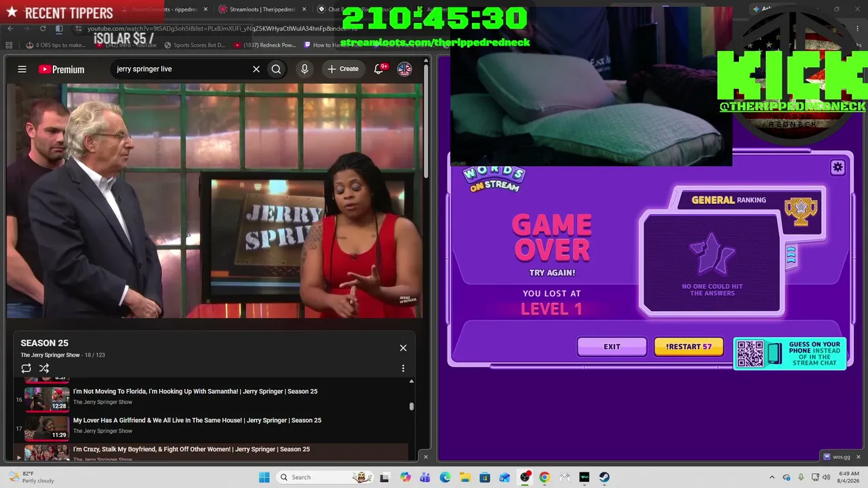Close the Streamloots browser tab
This screenshot has width=868, height=488.
[x=304, y=9]
